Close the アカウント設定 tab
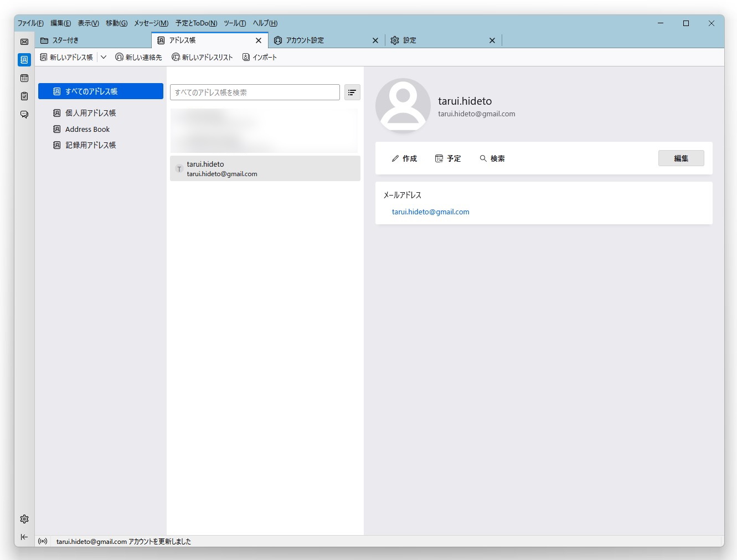Image resolution: width=737 pixels, height=560 pixels. click(x=375, y=40)
